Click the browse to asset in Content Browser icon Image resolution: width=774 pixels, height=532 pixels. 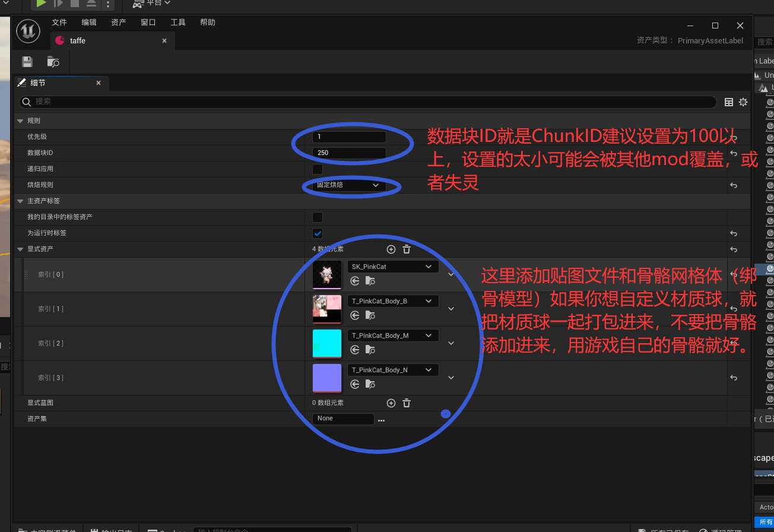pyautogui.click(x=53, y=62)
